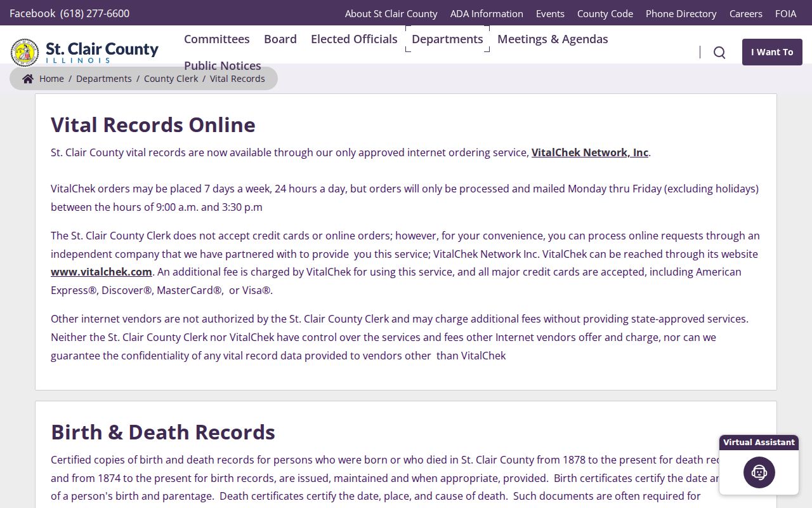812x508 pixels.
Task: Click the St. Clair County logo seal
Action: click(25, 52)
